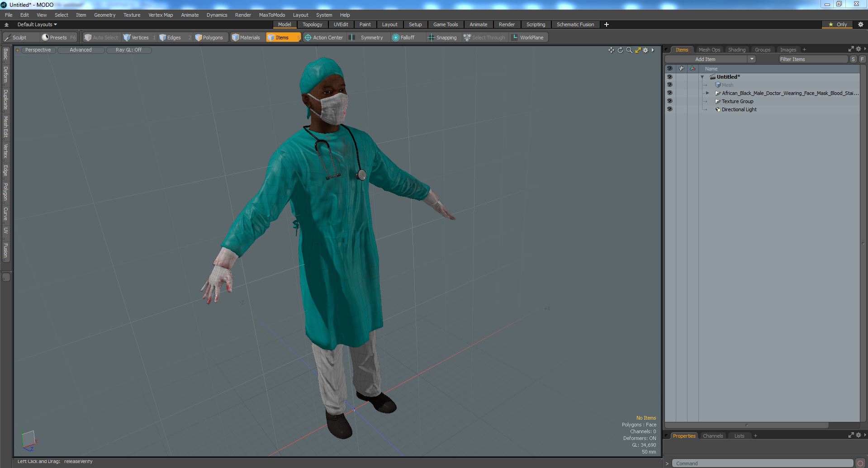
Task: Click the lock column header icon
Action: 681,69
